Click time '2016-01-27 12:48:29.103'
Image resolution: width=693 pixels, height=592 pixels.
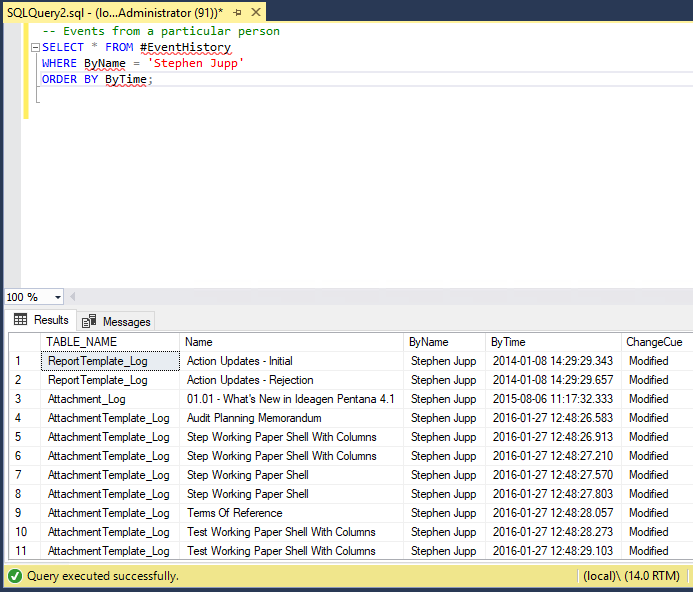tap(553, 551)
